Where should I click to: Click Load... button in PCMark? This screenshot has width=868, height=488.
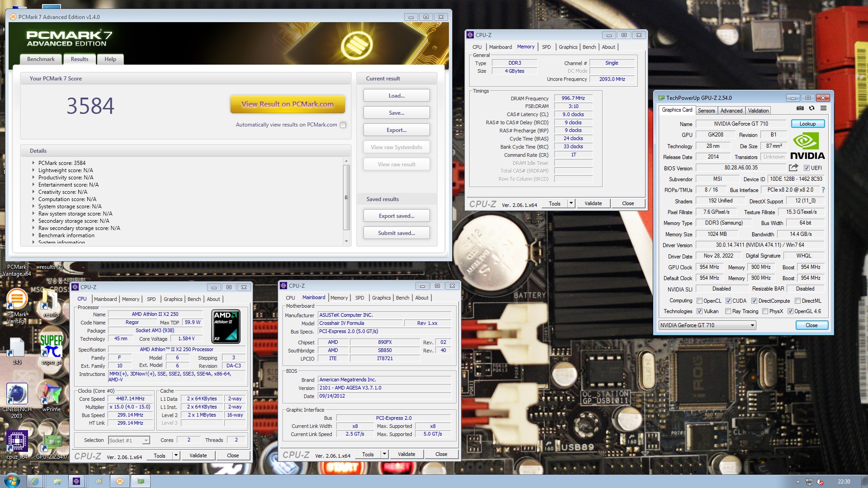[x=396, y=96]
